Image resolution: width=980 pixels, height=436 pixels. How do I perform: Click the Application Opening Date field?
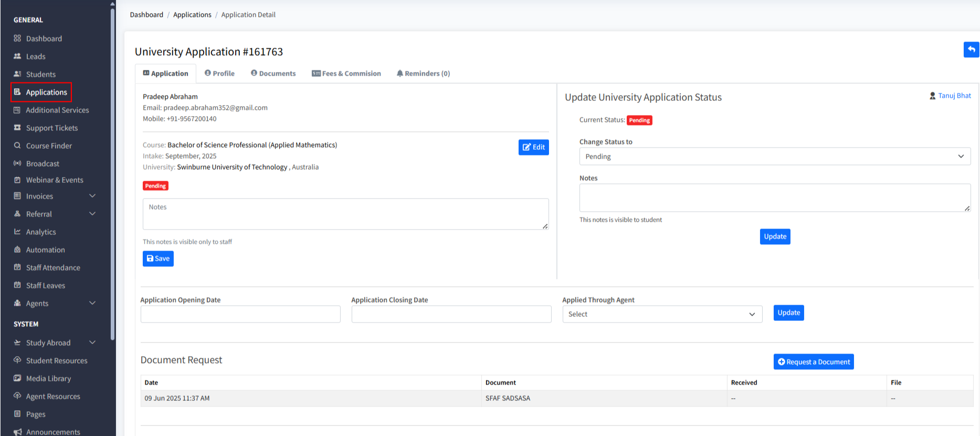240,314
